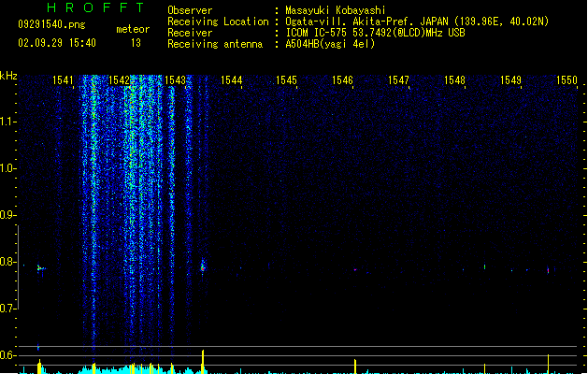Image resolution: width=588 pixels, height=374 pixels.
Task: Click the 1541 time axis label
Action: tap(63, 80)
